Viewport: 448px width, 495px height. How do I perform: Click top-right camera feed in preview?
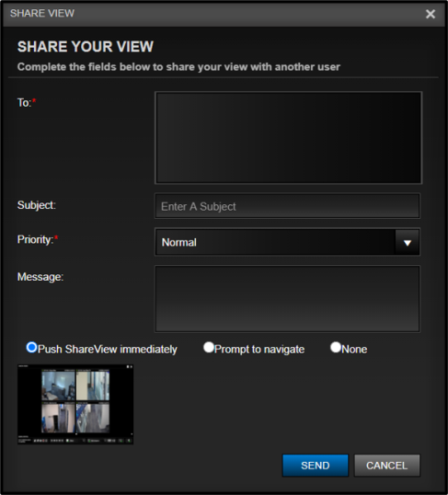[93, 386]
